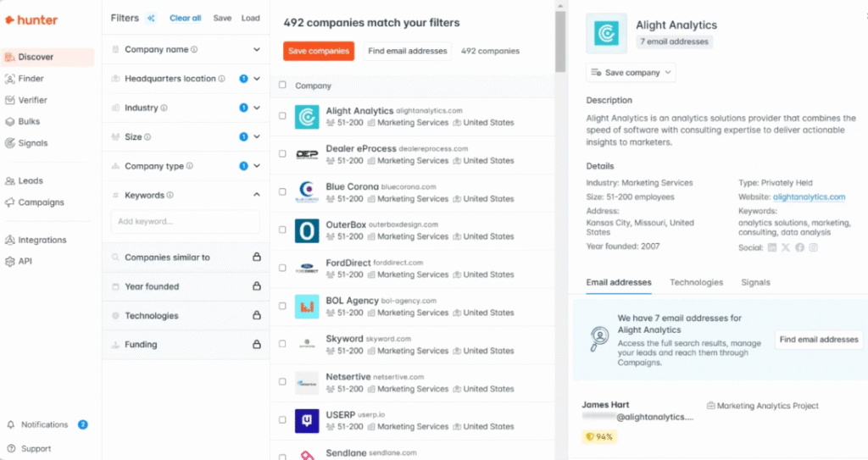Click the BOL Agency logo
This screenshot has height=460, width=868.
coord(307,307)
